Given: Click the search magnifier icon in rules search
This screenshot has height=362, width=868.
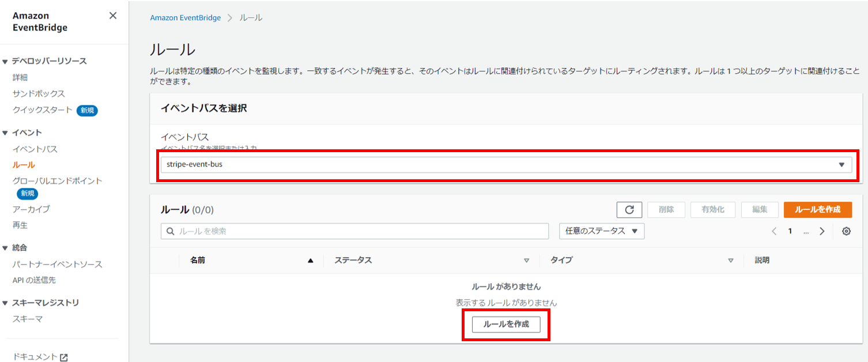Looking at the screenshot, I should pyautogui.click(x=170, y=231).
